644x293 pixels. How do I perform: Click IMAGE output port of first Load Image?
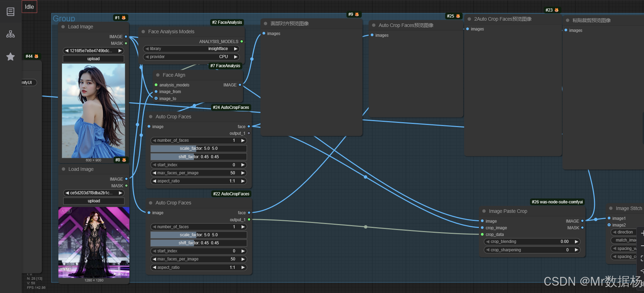coord(126,36)
